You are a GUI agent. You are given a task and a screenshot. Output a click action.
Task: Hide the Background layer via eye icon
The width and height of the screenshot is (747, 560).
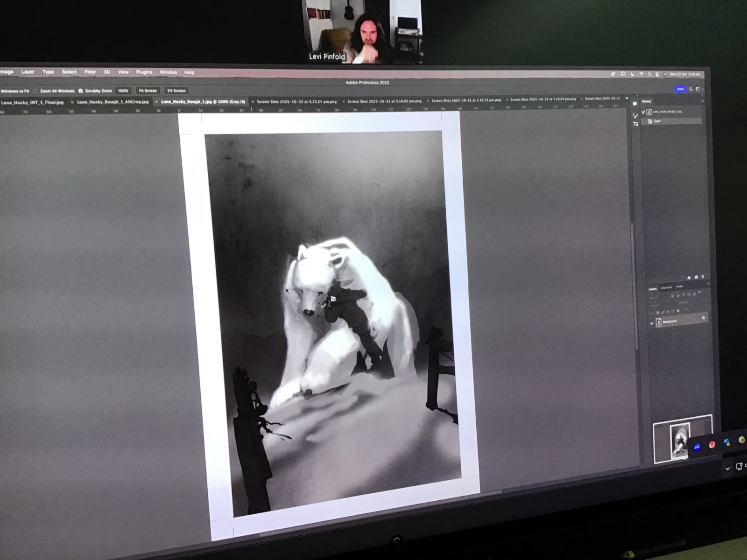point(652,323)
